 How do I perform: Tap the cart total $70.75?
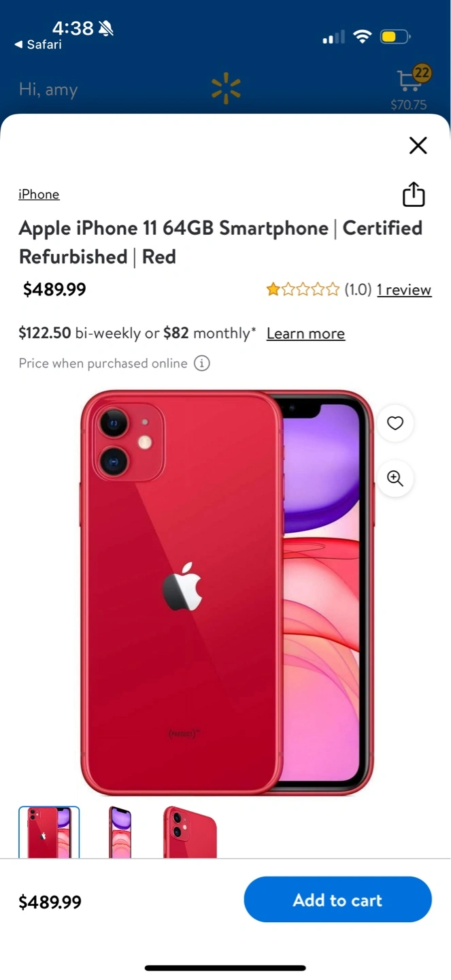[409, 105]
